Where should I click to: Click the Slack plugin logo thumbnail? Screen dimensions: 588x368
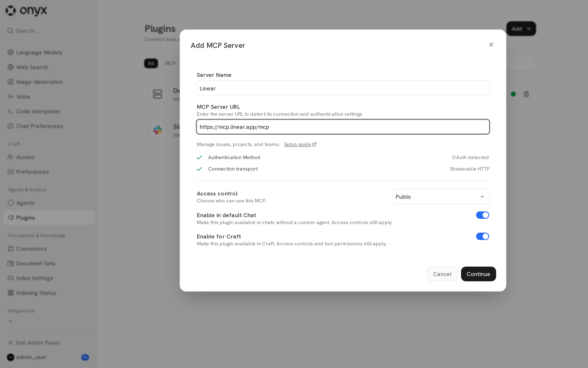coord(157,130)
